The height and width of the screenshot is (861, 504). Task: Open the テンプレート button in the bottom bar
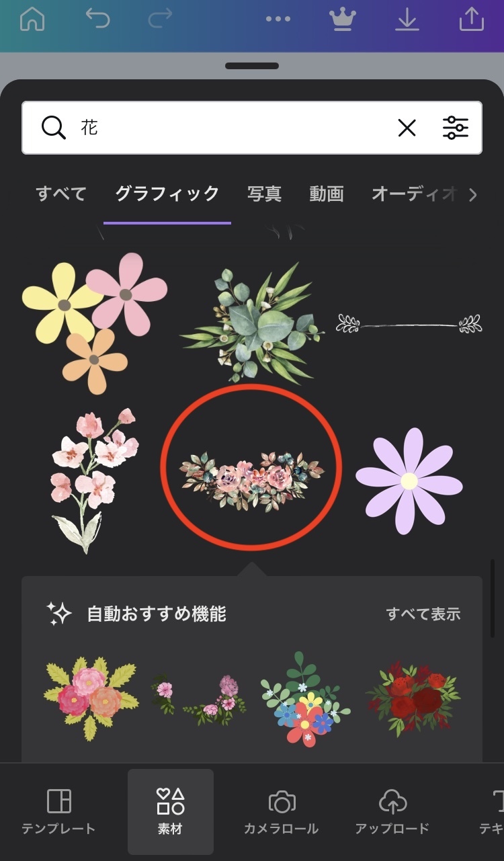pyautogui.click(x=58, y=812)
